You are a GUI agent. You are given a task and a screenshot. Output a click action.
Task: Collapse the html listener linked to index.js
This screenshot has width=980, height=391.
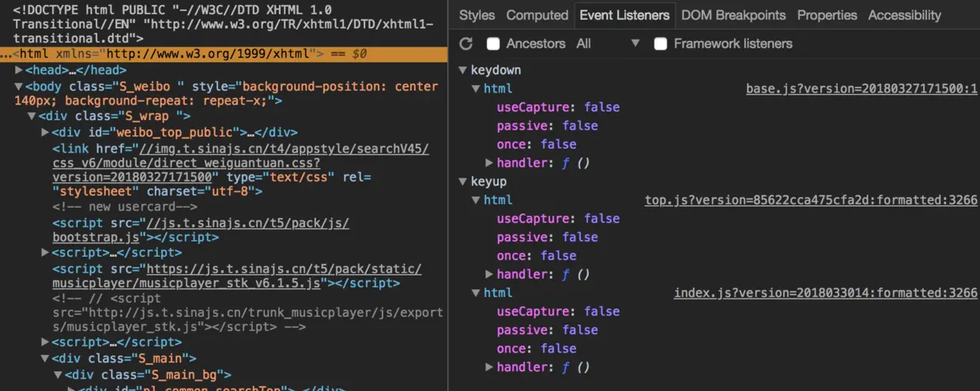point(477,293)
